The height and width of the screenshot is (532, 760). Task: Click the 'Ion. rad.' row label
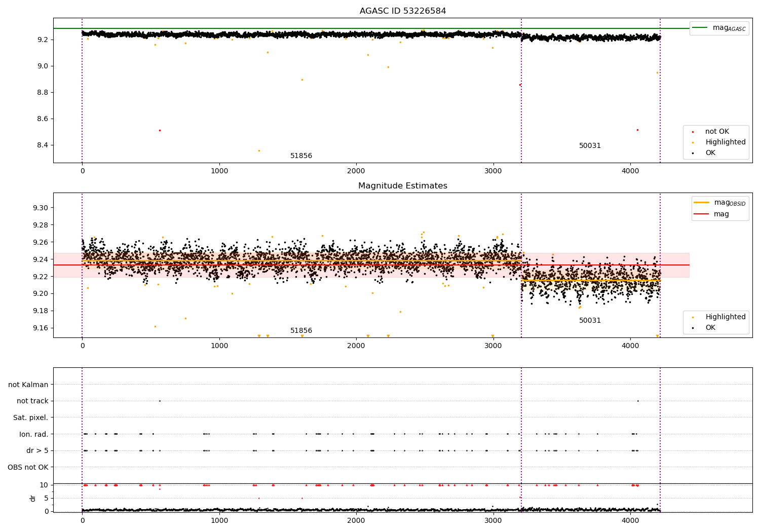34,434
